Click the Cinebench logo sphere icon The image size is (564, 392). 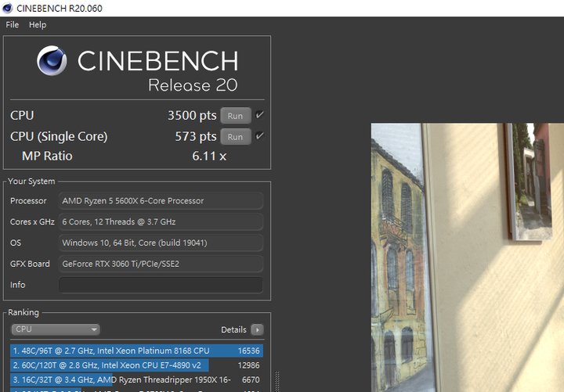coord(52,60)
